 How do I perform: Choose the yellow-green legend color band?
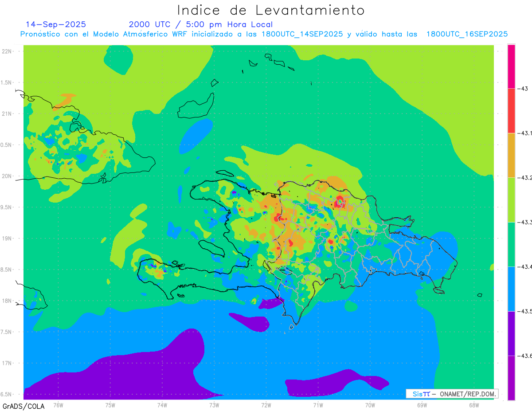(x=511, y=200)
